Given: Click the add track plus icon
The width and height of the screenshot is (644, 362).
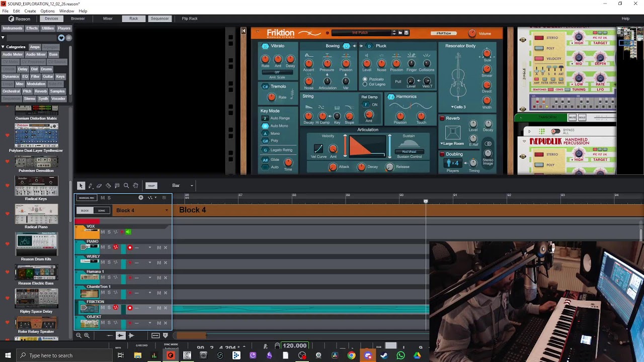Looking at the screenshot, I should tap(141, 198).
